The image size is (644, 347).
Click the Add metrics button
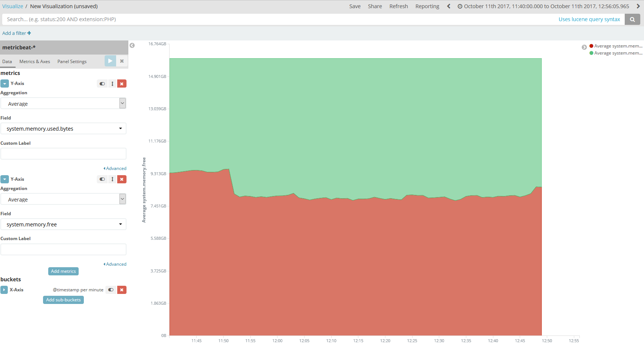click(63, 271)
